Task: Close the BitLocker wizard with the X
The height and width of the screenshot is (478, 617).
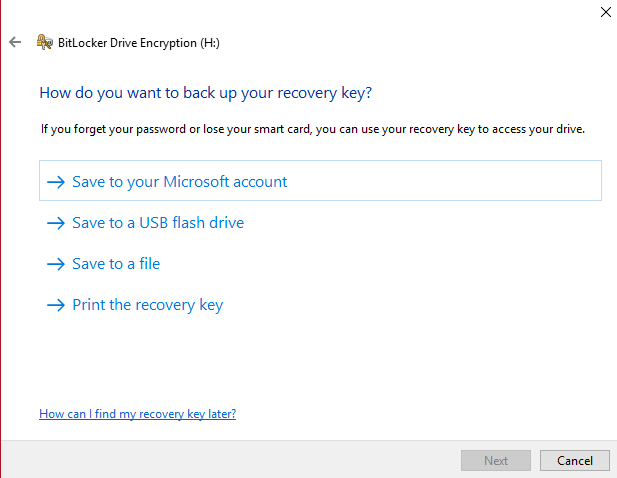Action: [606, 12]
